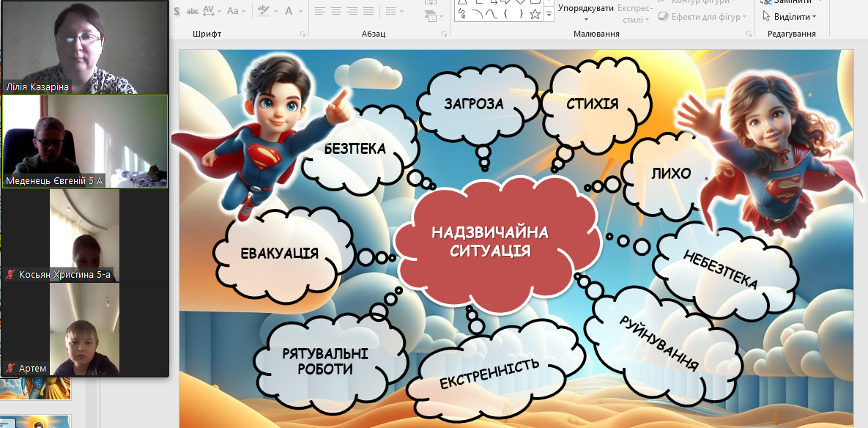Screen dimensions: 868x428
Task: Click the Виділити cursor icon
Action: click(x=767, y=17)
